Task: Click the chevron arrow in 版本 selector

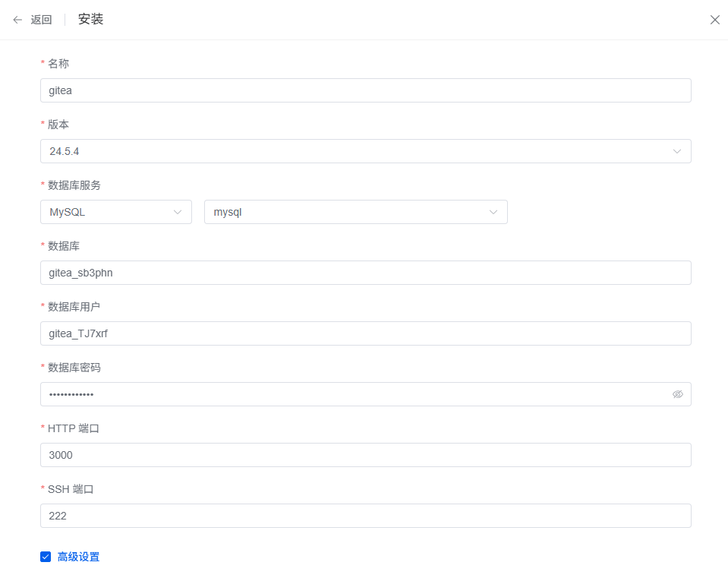Action: click(677, 151)
